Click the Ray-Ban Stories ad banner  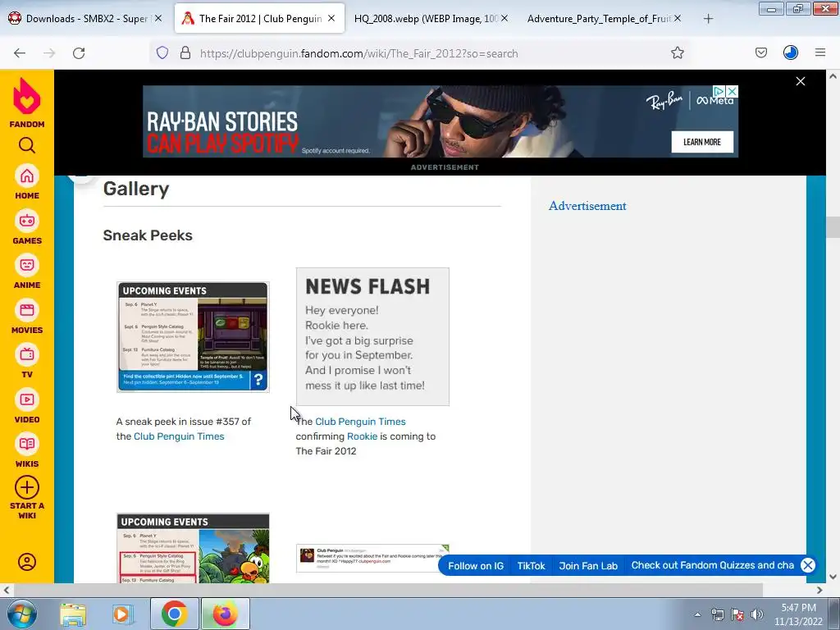(x=441, y=121)
